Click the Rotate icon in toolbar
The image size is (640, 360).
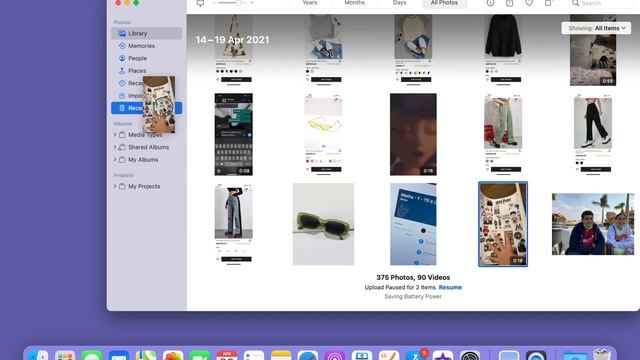pos(548,3)
